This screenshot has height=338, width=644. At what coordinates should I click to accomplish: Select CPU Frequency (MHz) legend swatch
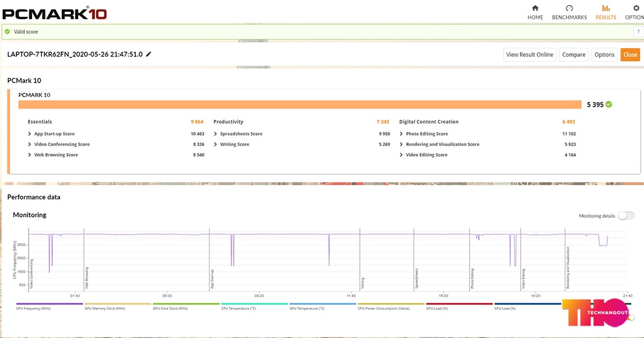coord(49,304)
